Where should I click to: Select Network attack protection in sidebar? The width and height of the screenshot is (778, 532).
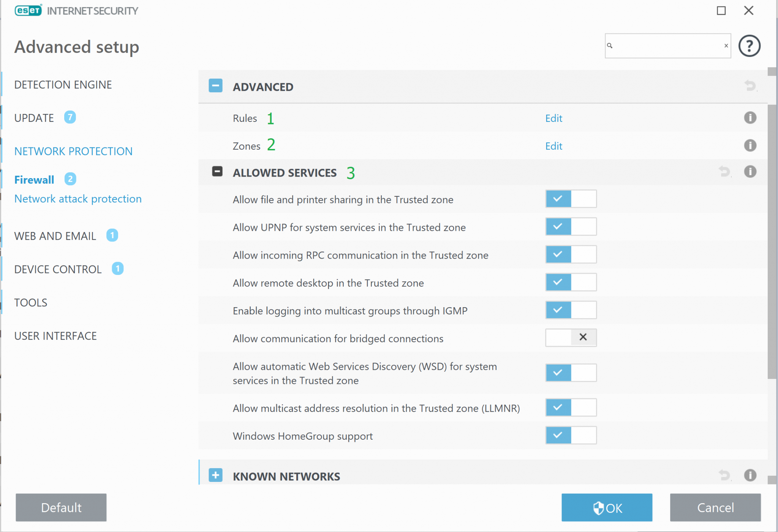(x=78, y=199)
